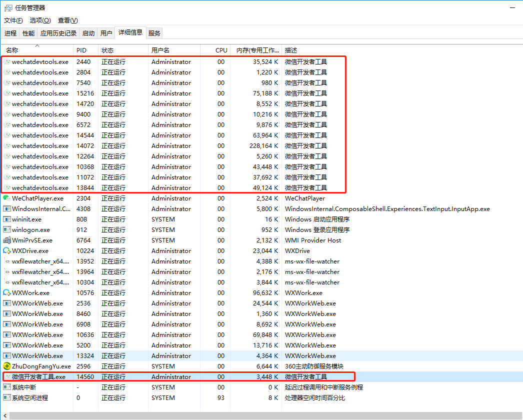Sort by the 状态 column header
This screenshot has width=523, height=420.
pos(123,50)
